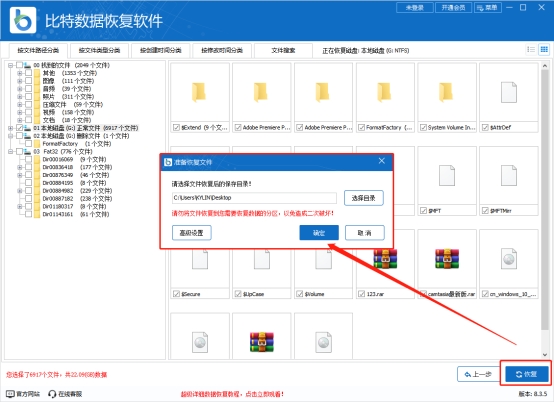Screen dimensions: 554x402
Task: Open the 菜单 menu in title bar
Action: (488, 7)
